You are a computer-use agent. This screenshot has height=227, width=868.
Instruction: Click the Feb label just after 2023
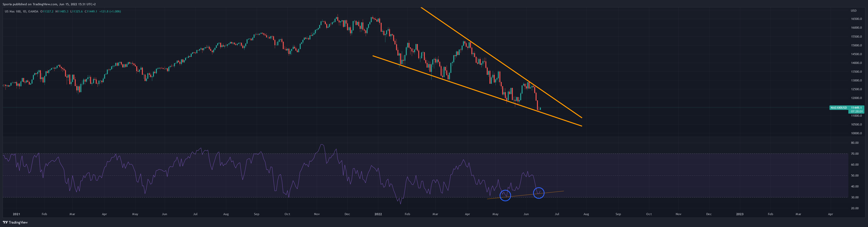pyautogui.click(x=770, y=214)
